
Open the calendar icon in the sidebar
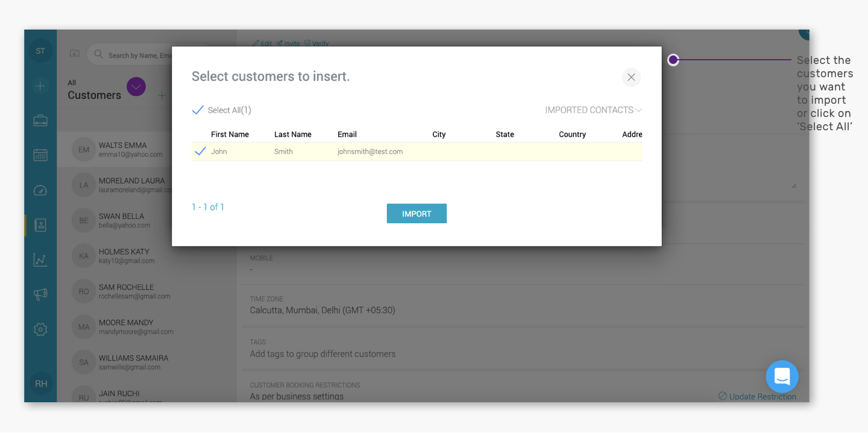(40, 155)
